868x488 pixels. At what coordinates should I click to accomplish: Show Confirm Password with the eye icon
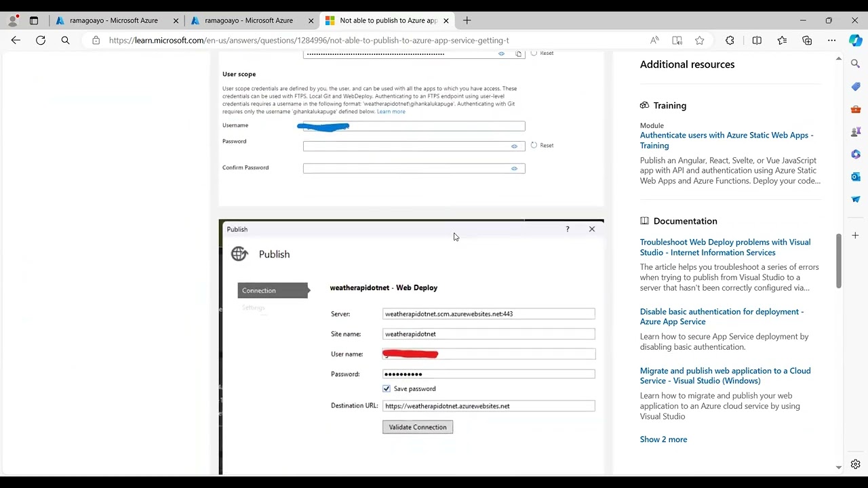pos(514,169)
